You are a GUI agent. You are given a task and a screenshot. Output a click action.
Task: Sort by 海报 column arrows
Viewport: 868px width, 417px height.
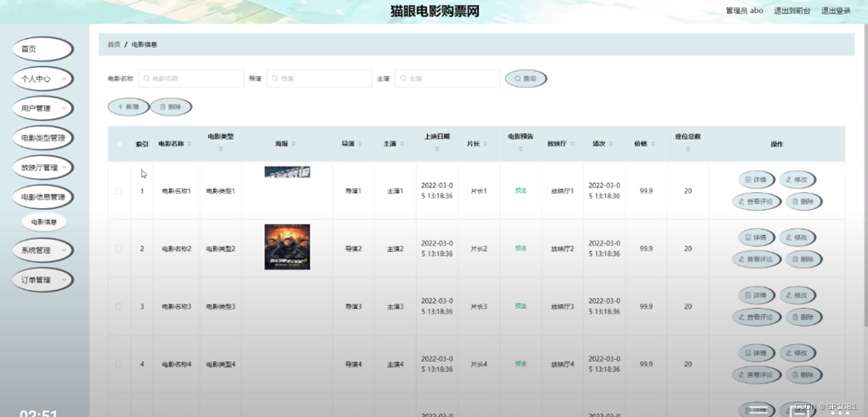tap(294, 144)
